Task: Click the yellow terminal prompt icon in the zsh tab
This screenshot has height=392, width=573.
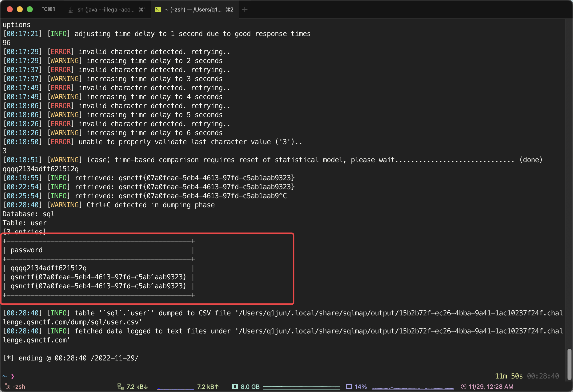Action: pos(158,10)
